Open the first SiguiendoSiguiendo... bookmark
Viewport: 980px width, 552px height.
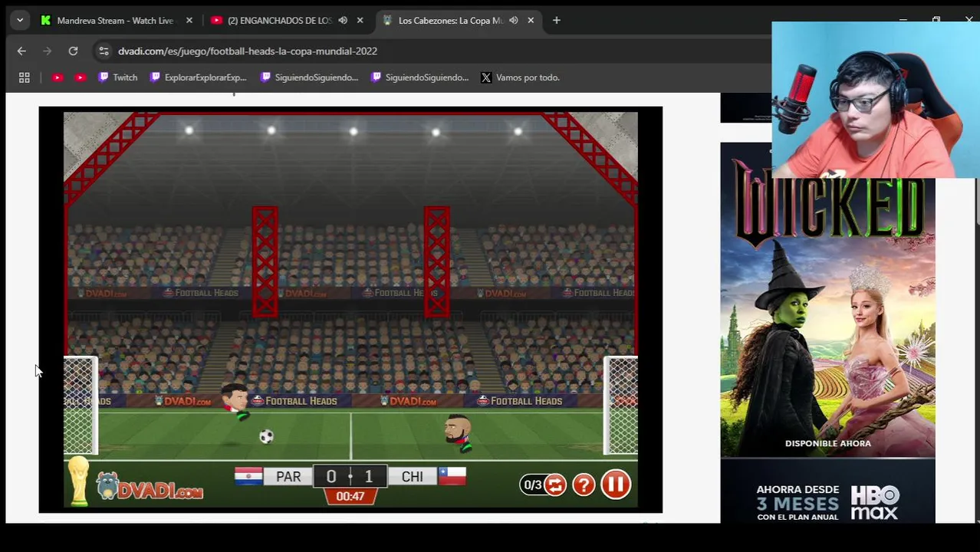pos(309,77)
